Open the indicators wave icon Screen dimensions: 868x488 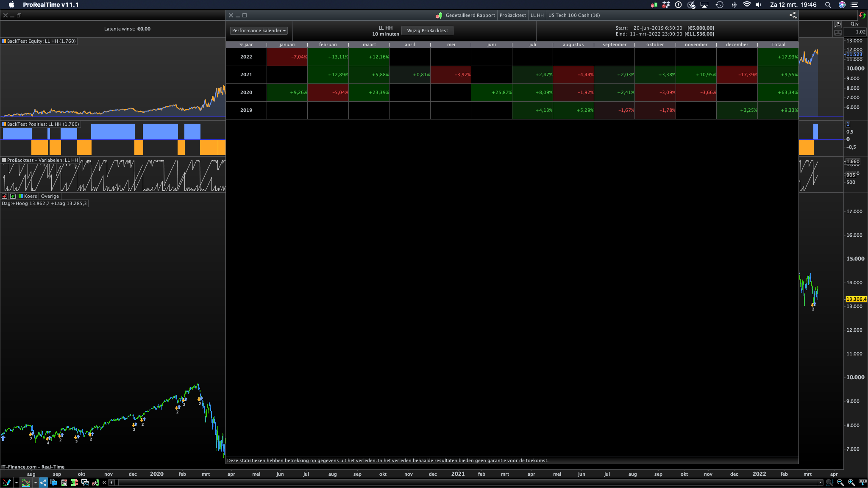26,482
